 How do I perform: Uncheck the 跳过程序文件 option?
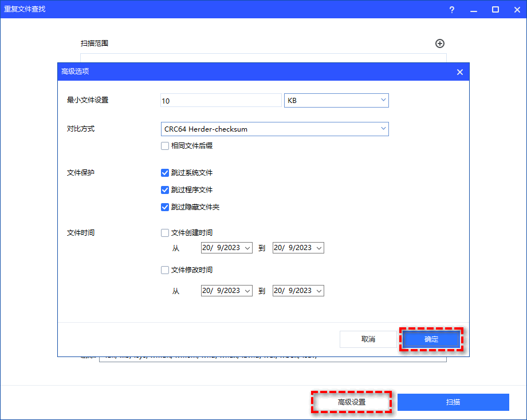coord(166,189)
